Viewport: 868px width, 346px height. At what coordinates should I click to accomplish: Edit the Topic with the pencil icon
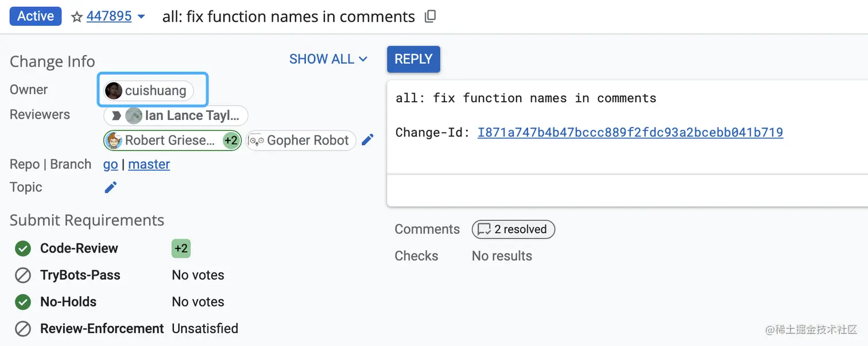pyautogui.click(x=111, y=187)
